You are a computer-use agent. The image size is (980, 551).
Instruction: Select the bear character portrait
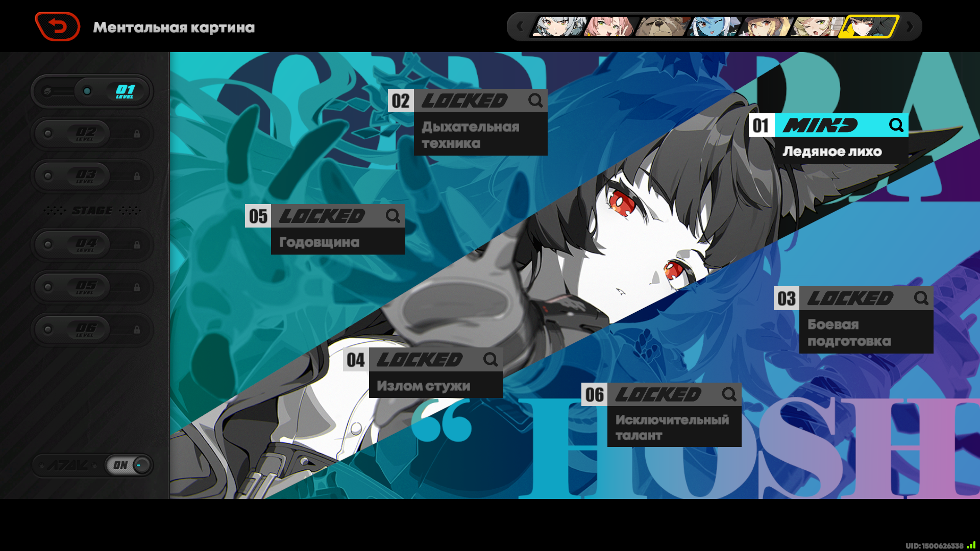click(662, 27)
